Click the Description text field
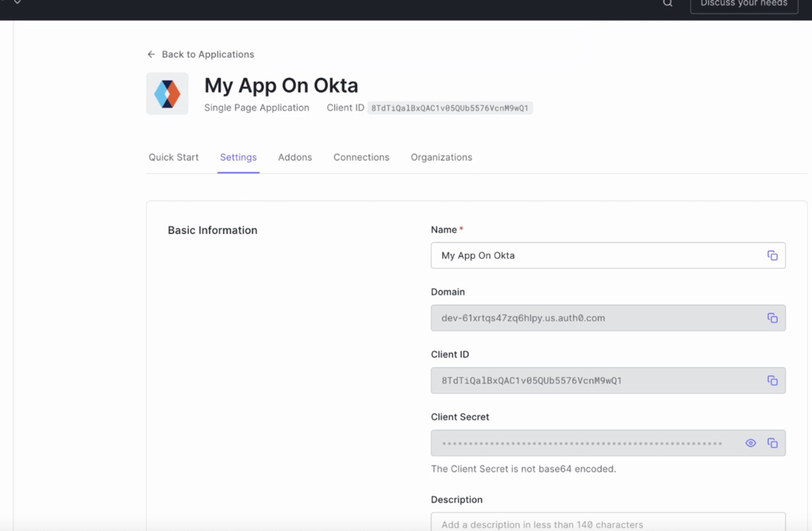This screenshot has width=812, height=531. pyautogui.click(x=608, y=522)
